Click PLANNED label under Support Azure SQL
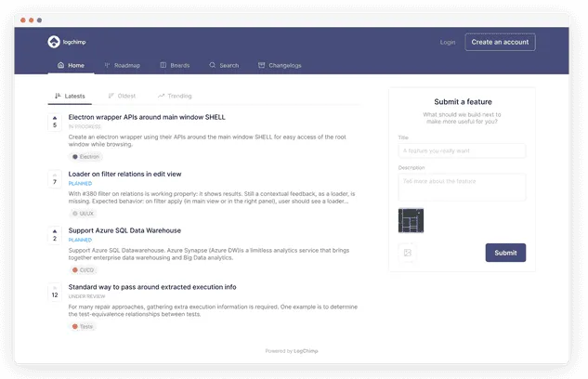The width and height of the screenshot is (588, 379). click(x=80, y=240)
